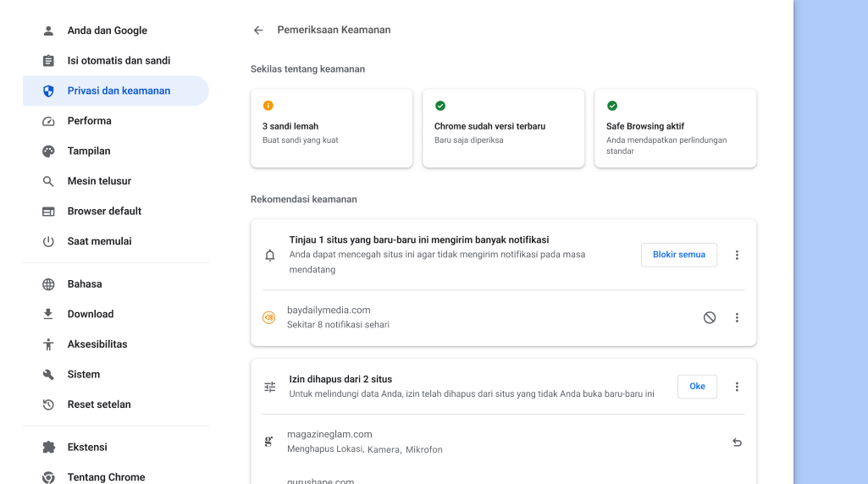Screen dimensions: 868x484
Task: Open the Safe Browsing aktif card
Action: pyautogui.click(x=676, y=129)
